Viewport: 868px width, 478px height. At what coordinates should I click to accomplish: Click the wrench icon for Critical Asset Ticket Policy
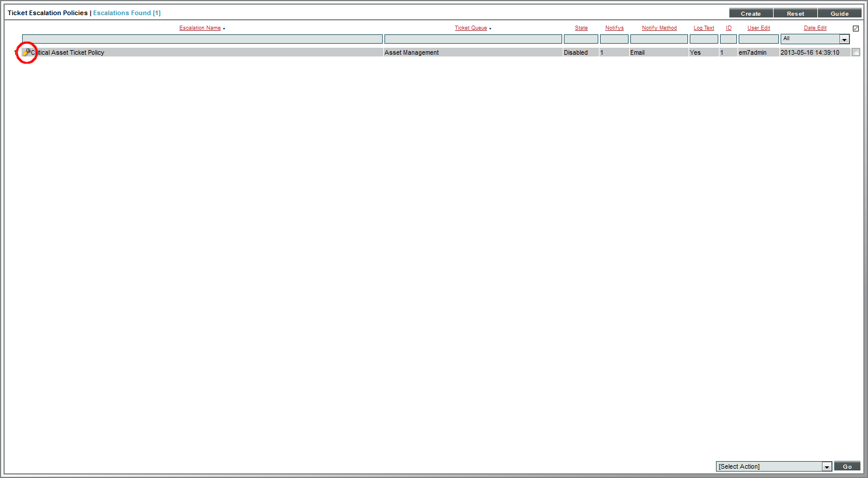(26, 52)
